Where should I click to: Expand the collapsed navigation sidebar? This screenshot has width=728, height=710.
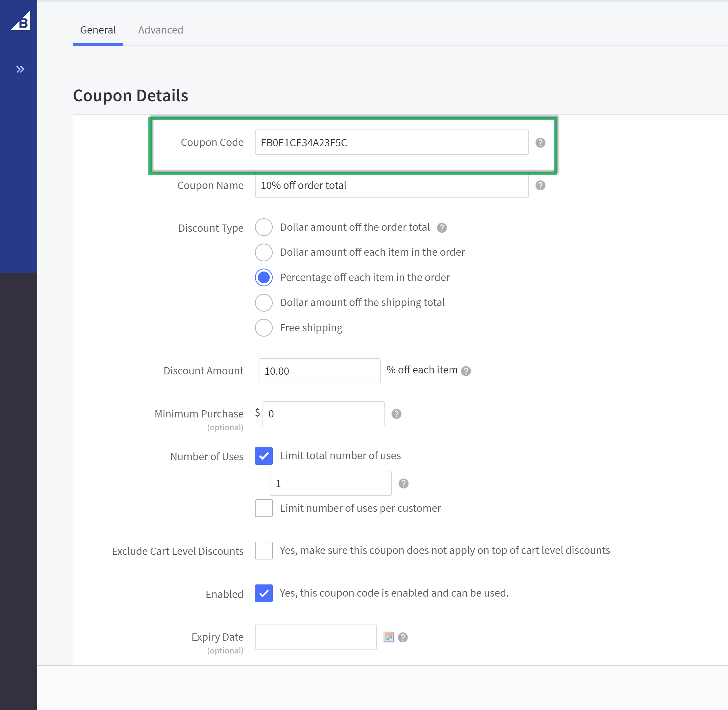pos(20,69)
